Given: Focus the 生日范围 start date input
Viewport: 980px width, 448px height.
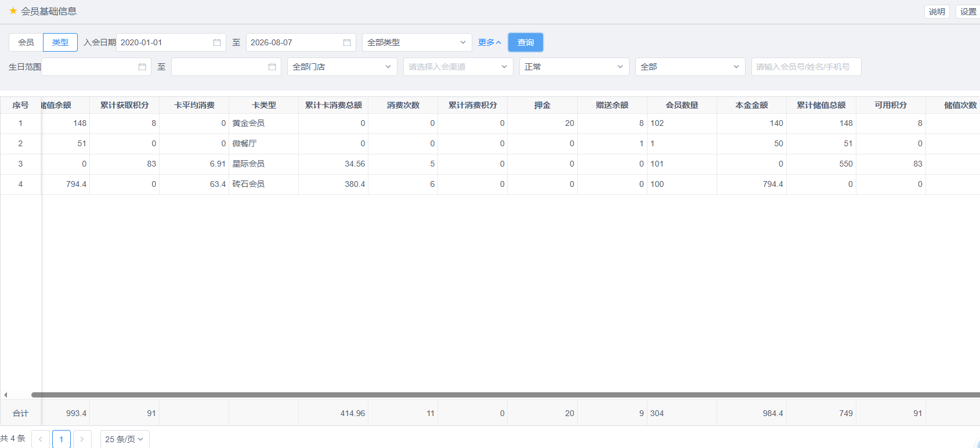Looking at the screenshot, I should coord(96,67).
